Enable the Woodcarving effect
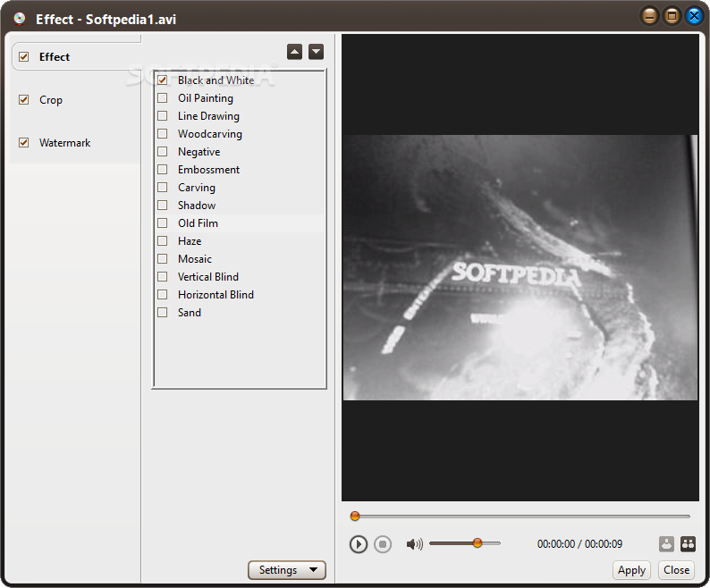The width and height of the screenshot is (710, 588). tap(162, 134)
